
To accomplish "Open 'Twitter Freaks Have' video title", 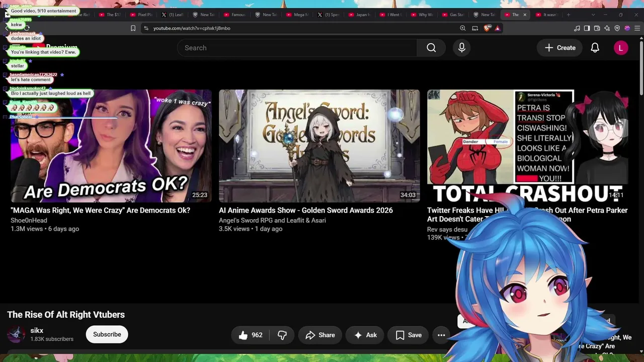I will (527, 214).
